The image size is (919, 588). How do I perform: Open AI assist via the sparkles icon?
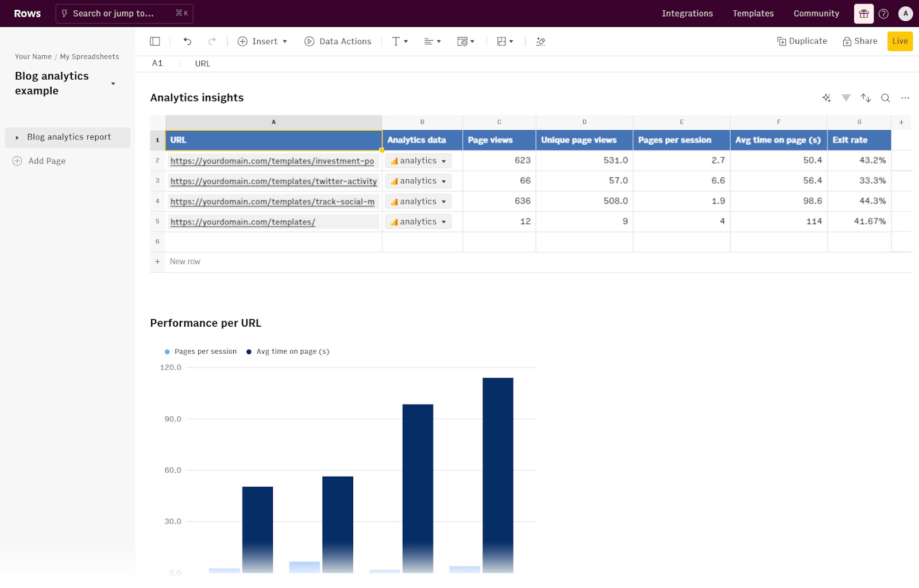click(x=826, y=98)
